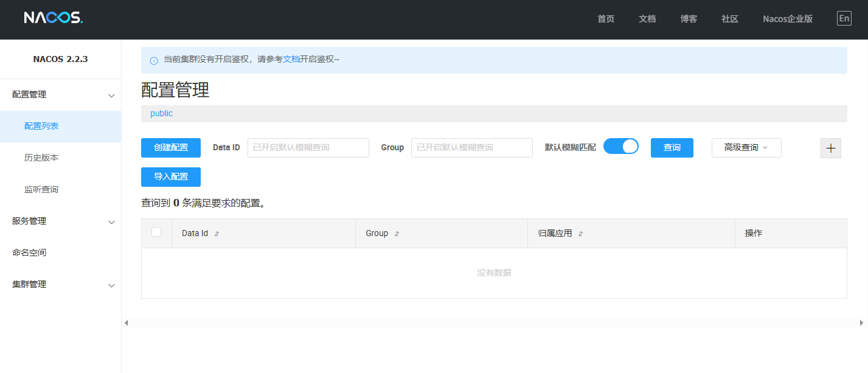Open 社区 in the top navigation
868x373 pixels.
[730, 19]
